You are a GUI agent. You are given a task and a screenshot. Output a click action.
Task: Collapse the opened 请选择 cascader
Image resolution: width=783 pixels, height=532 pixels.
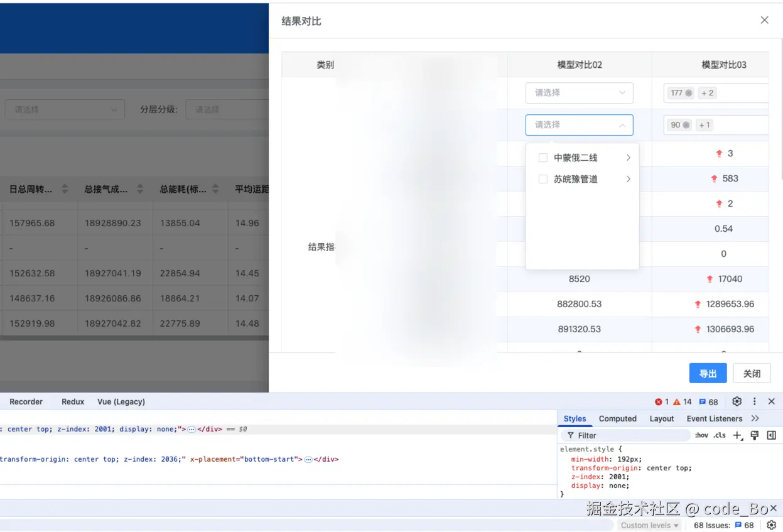[x=580, y=125]
